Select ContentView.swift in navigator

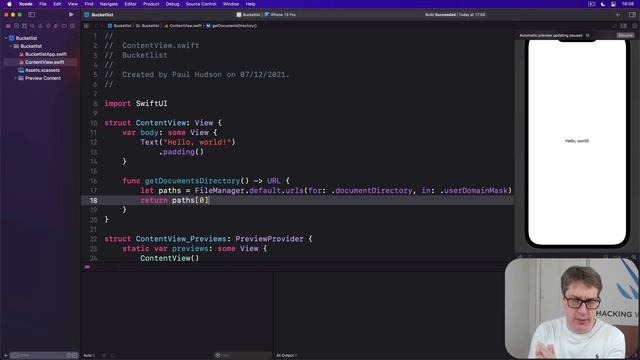pos(44,62)
